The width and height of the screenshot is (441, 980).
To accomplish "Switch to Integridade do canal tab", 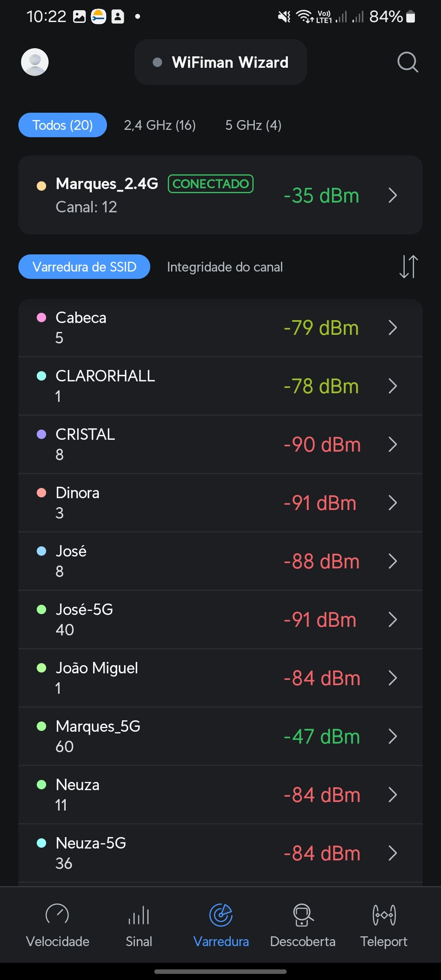I will [225, 267].
